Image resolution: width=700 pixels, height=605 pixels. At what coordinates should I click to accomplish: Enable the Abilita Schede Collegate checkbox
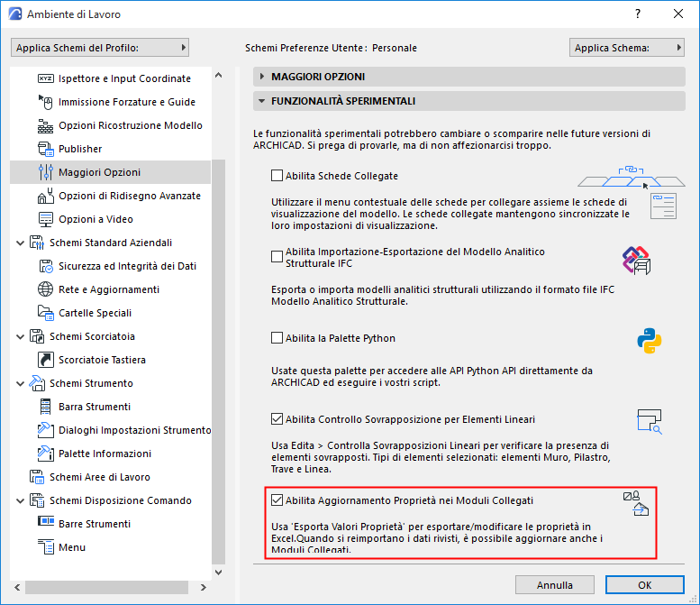click(x=277, y=176)
